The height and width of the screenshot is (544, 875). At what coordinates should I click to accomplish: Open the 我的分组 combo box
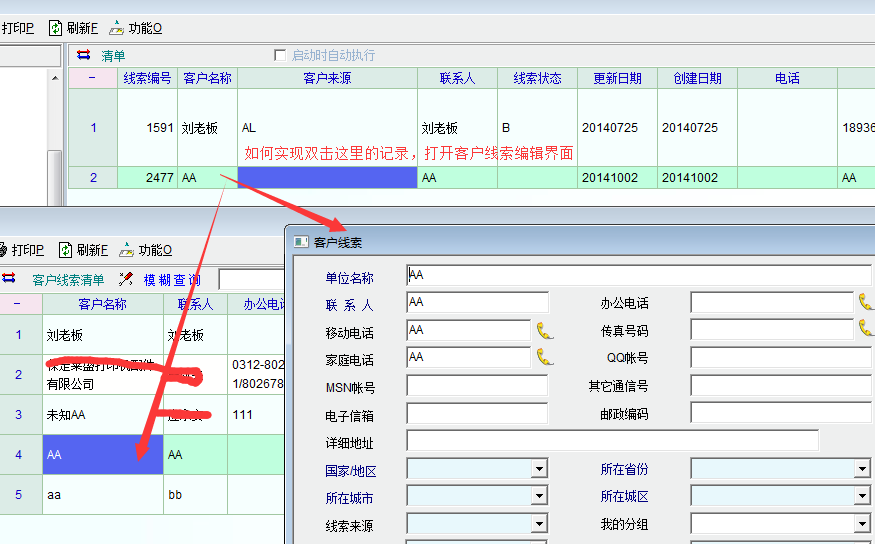862,525
